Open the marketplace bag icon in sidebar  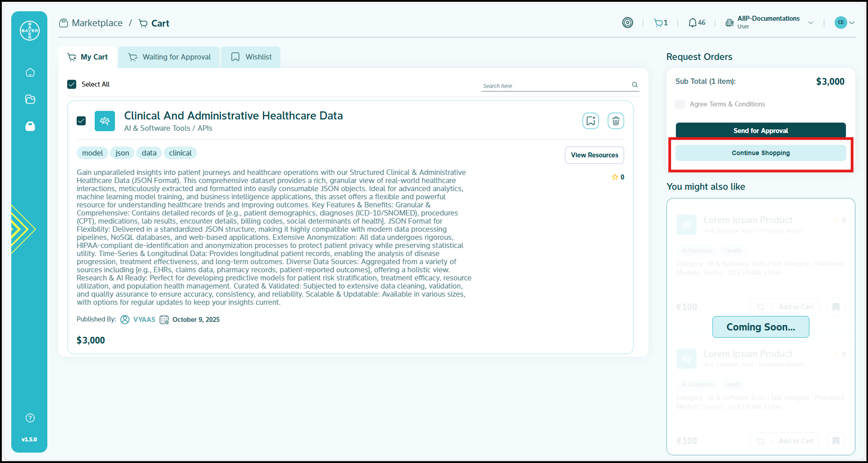click(x=30, y=126)
